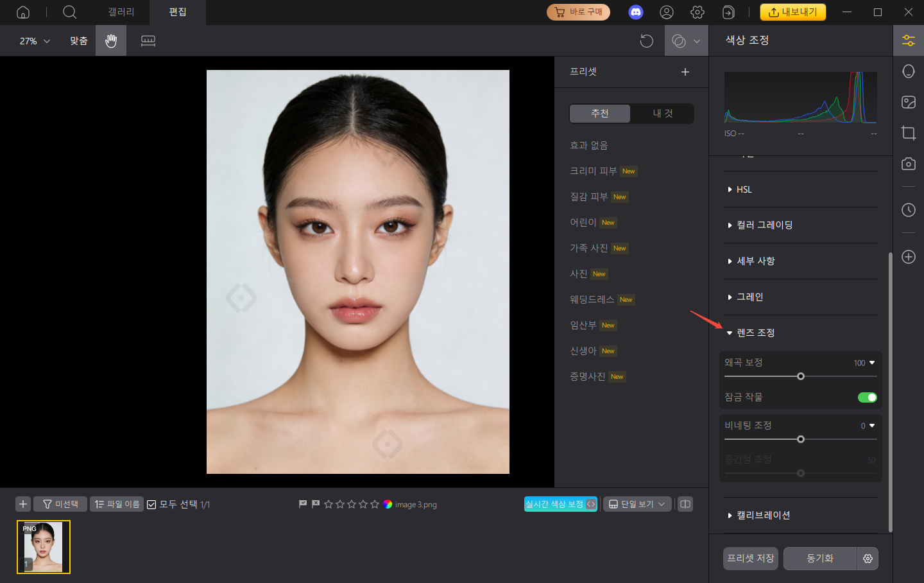Select the image 3.png thumbnail
Screen dimensions: 924x583
pos(43,546)
